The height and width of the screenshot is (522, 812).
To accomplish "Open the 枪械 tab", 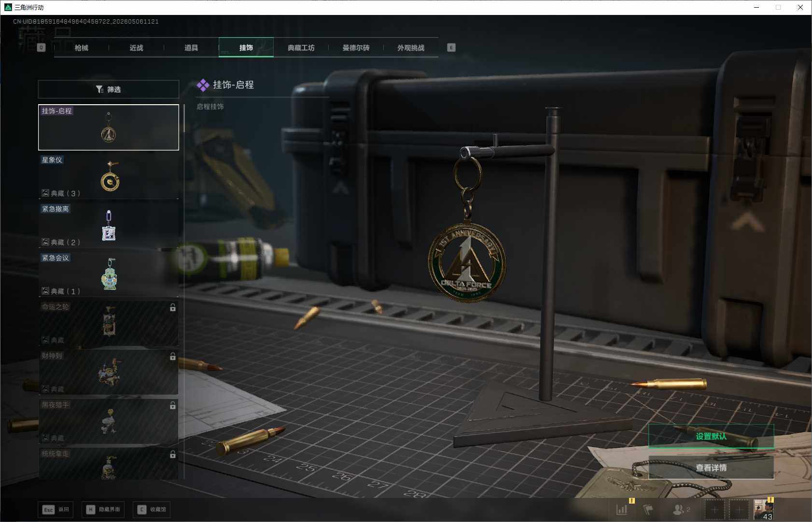I will pyautogui.click(x=82, y=48).
